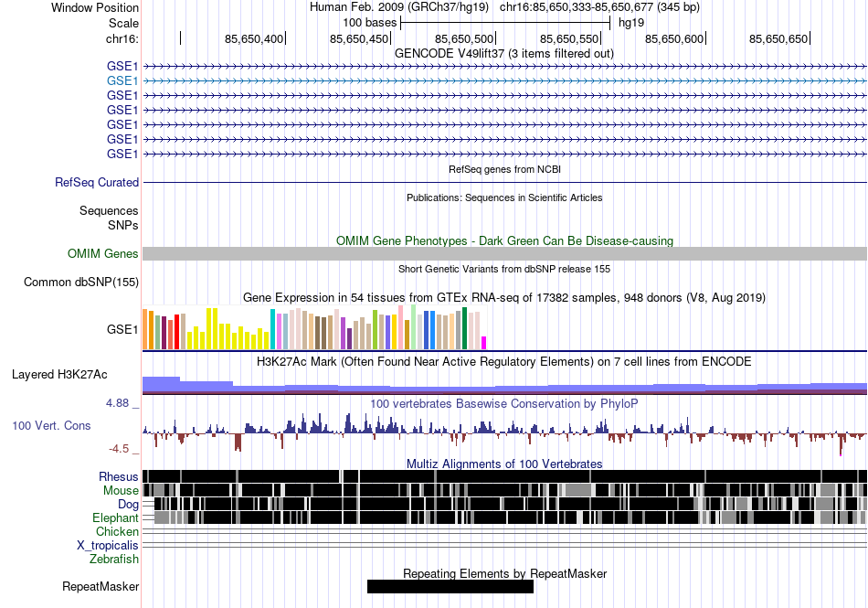The height and width of the screenshot is (608, 868).
Task: Select the Chicken alignment row label
Action: click(x=117, y=531)
